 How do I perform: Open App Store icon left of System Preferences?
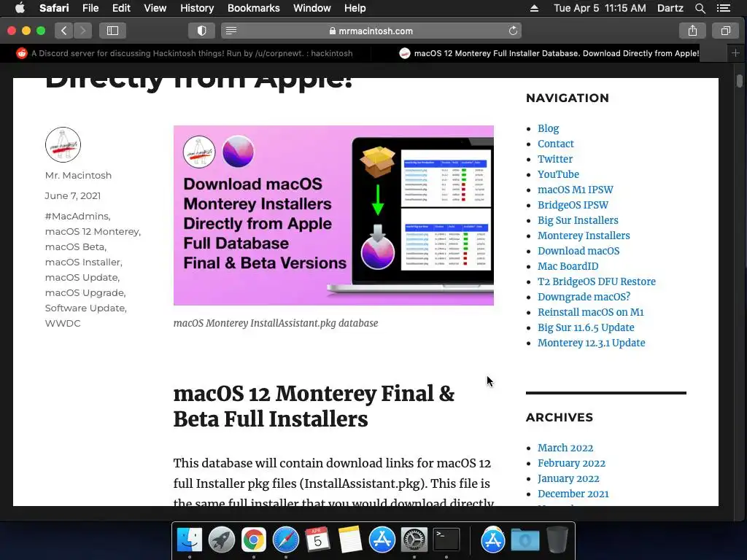point(382,540)
